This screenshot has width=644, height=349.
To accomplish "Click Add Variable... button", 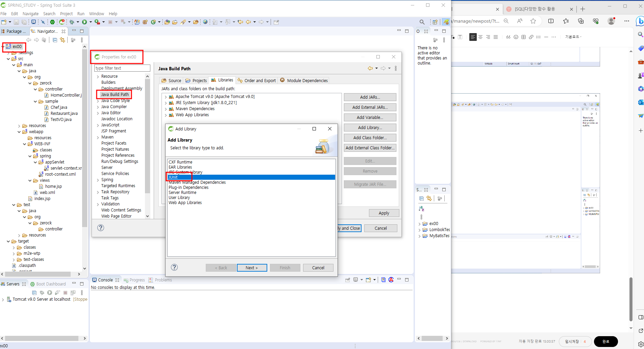I will 370,117.
